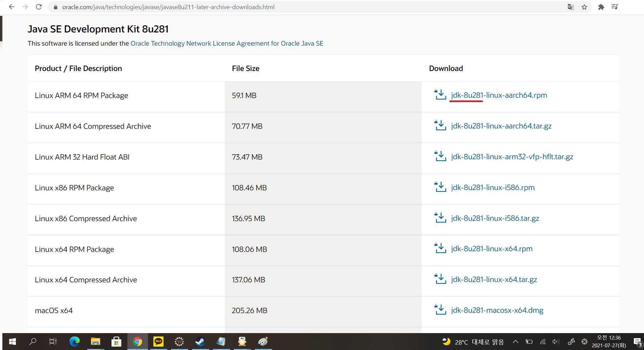644x350 pixels.
Task: Click the 59.1 MB file size cell
Action: [x=323, y=97]
